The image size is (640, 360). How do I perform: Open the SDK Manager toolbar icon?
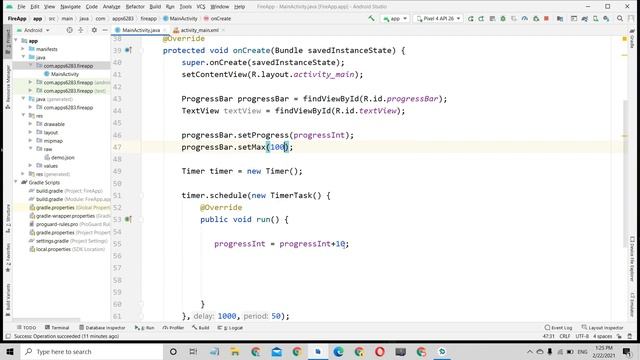click(607, 18)
